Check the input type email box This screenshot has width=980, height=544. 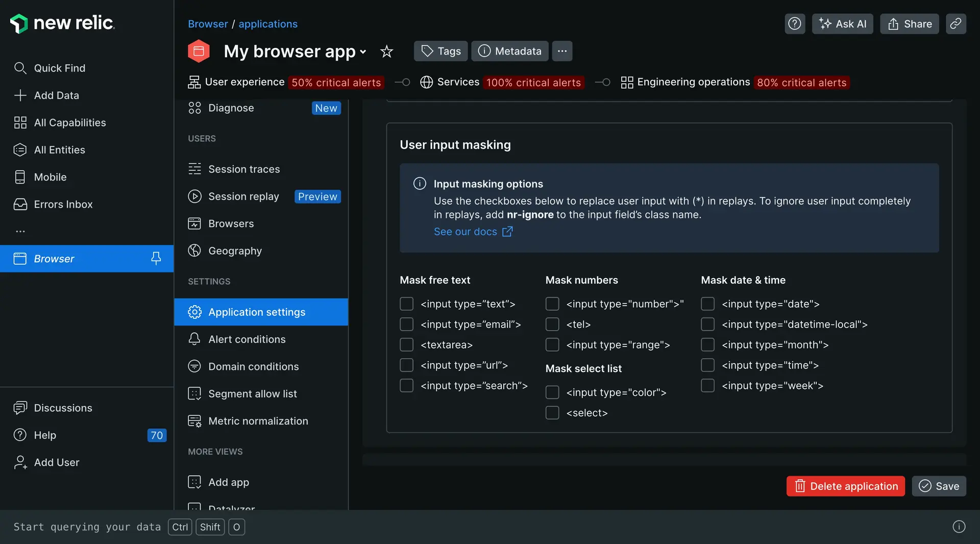[x=406, y=324]
